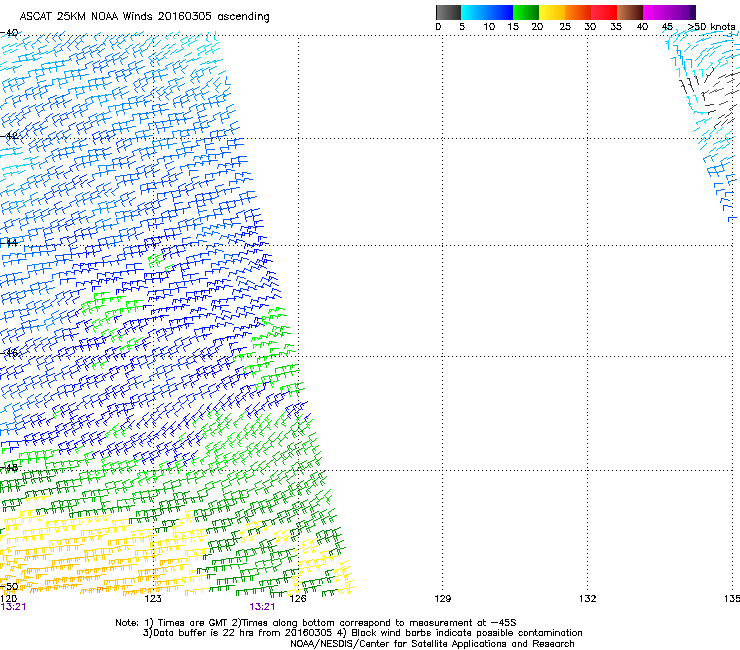Click the -40 latitude label
This screenshot has height=650, width=740.
click(x=9, y=33)
